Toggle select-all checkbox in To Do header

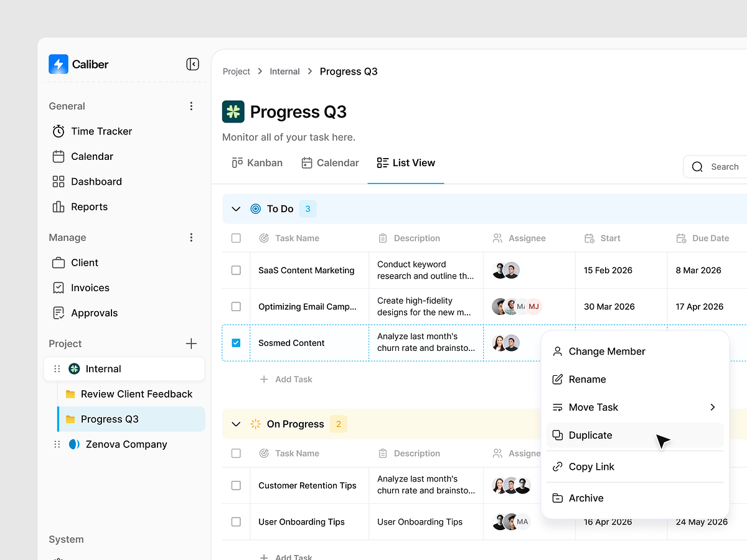[236, 238]
